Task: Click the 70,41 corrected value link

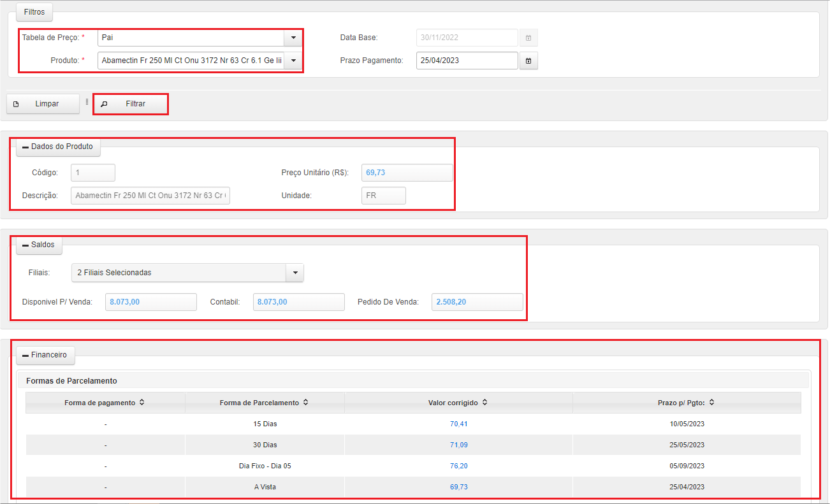Action: [458, 423]
